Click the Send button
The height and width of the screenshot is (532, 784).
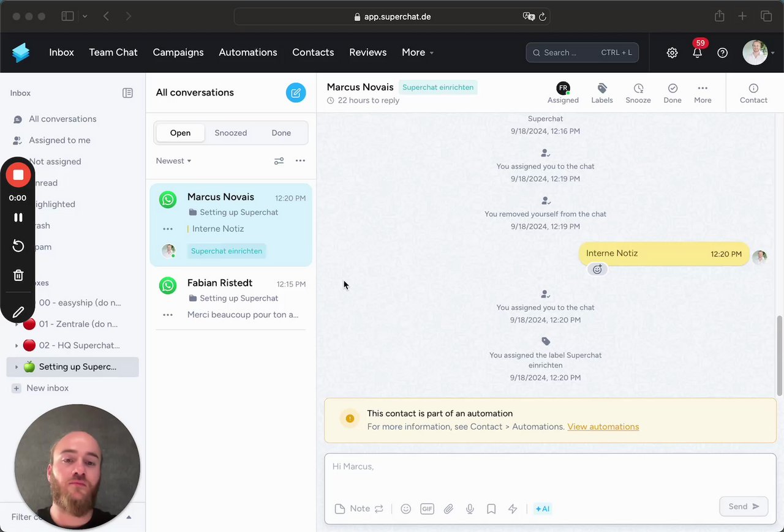pos(744,506)
